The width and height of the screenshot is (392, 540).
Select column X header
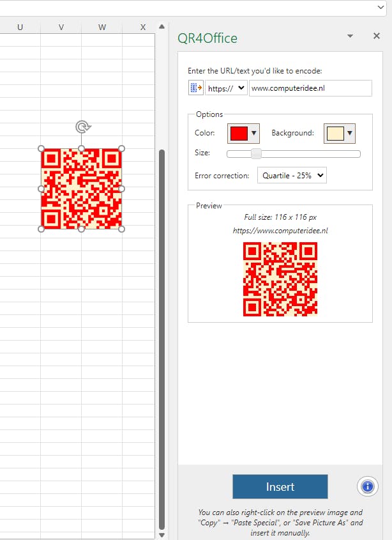click(143, 27)
